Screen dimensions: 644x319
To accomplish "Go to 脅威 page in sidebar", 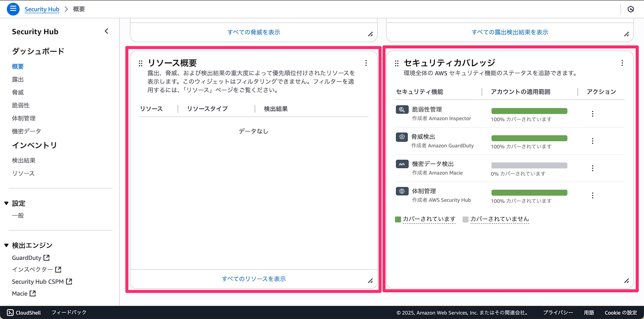I will [18, 92].
